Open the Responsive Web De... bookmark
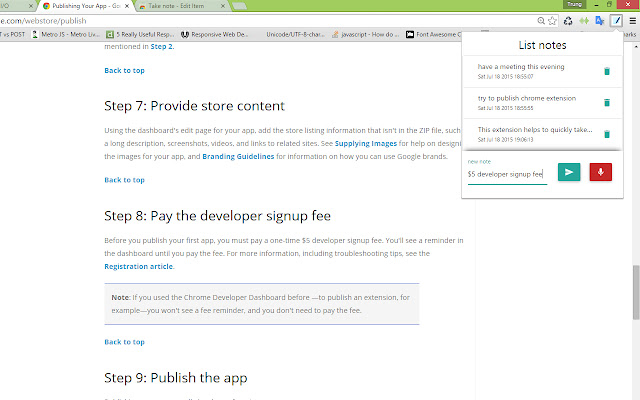640x400 pixels. (x=215, y=35)
